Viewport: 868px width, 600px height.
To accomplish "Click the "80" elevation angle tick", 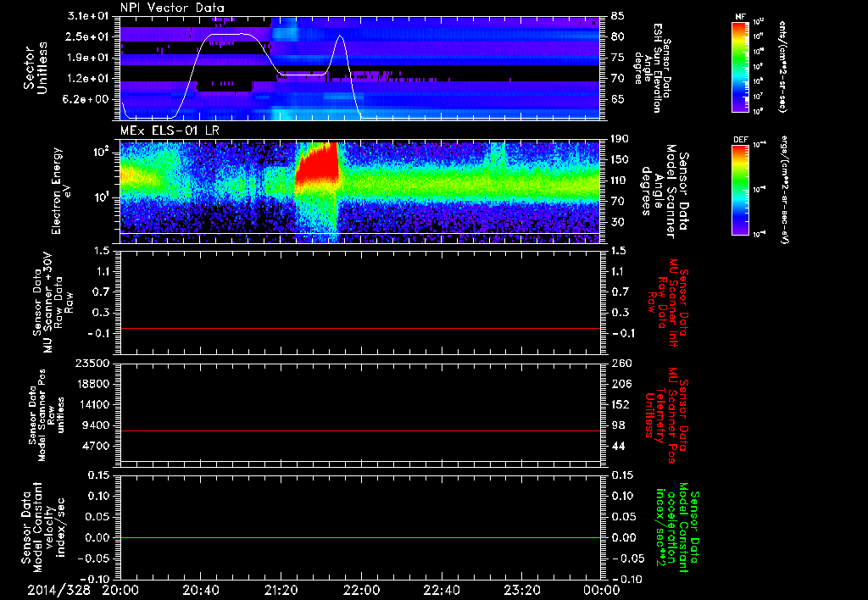I will [618, 36].
